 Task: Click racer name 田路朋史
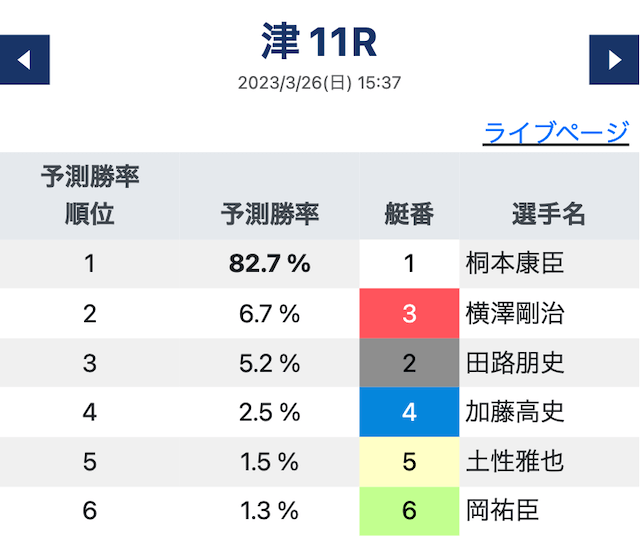pyautogui.click(x=515, y=363)
